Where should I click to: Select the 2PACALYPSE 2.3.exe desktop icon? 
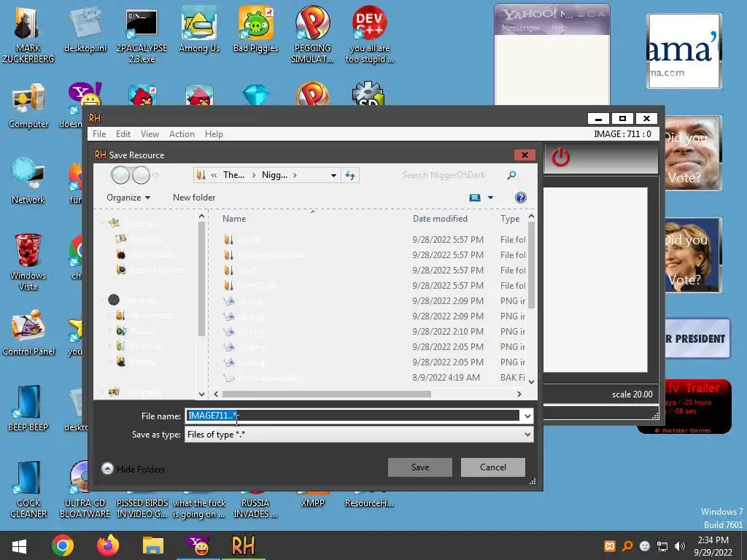pos(142,36)
